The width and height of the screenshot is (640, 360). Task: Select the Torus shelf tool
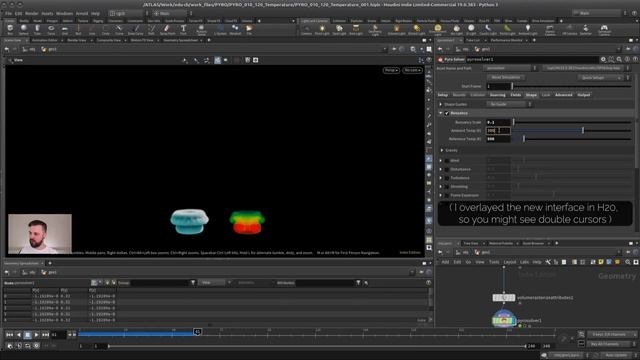click(51, 29)
